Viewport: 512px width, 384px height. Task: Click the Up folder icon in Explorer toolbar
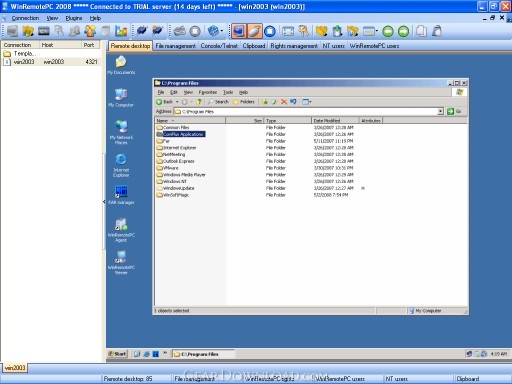pos(199,102)
